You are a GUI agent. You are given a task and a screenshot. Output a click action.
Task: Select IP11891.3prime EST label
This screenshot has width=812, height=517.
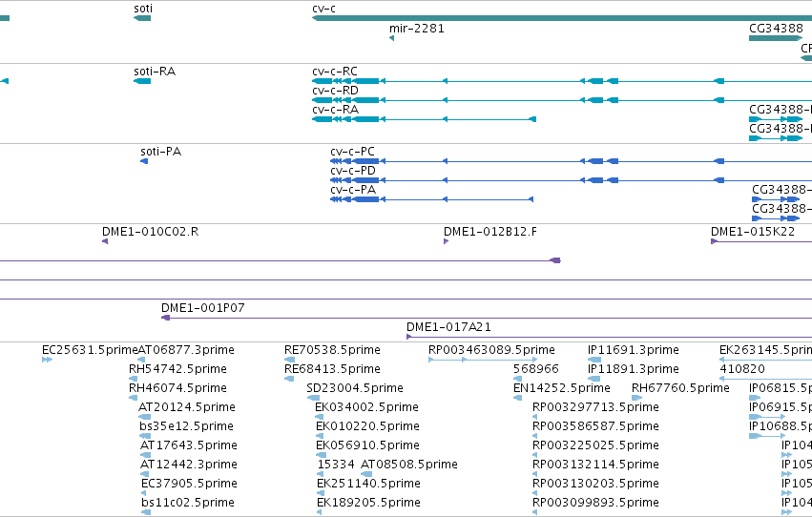634,368
